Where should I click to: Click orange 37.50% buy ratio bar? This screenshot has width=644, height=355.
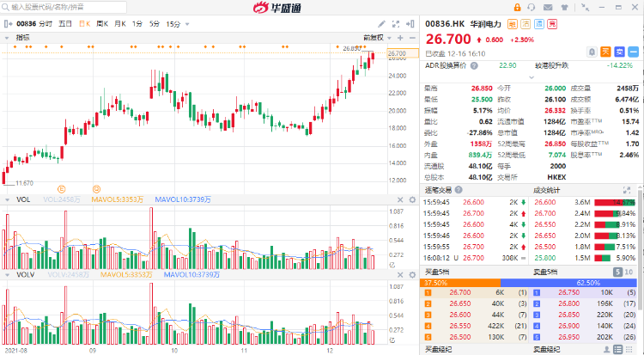tap(460, 283)
